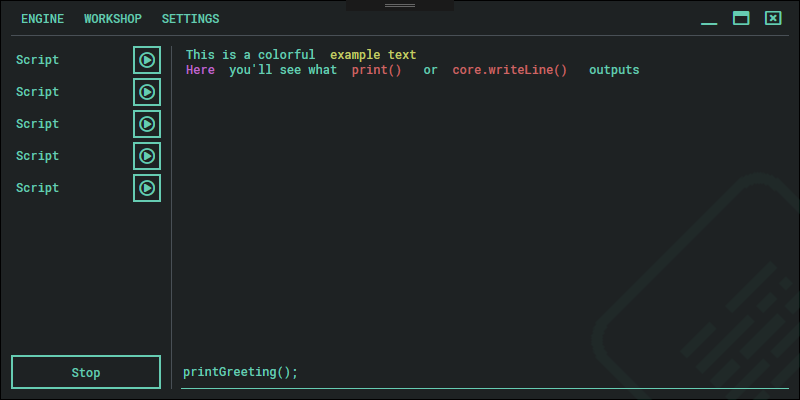Open the SETTINGS menu

click(190, 19)
